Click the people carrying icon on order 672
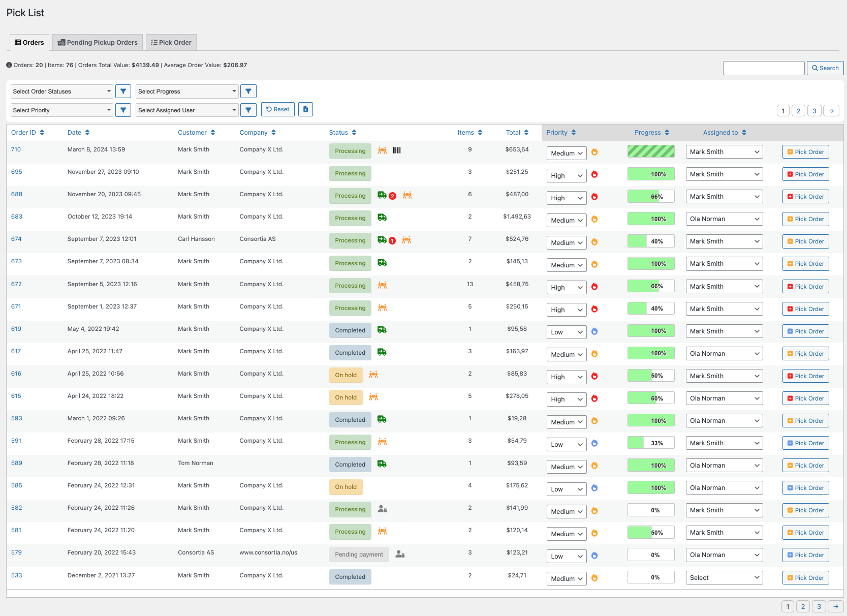This screenshot has width=847, height=616. click(x=383, y=285)
